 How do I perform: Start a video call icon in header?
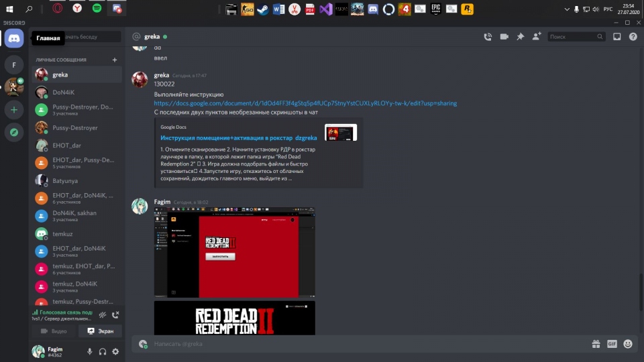(504, 36)
